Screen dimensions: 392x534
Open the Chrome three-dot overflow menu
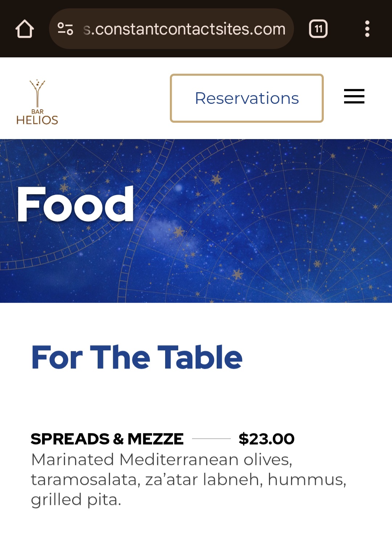point(367,29)
